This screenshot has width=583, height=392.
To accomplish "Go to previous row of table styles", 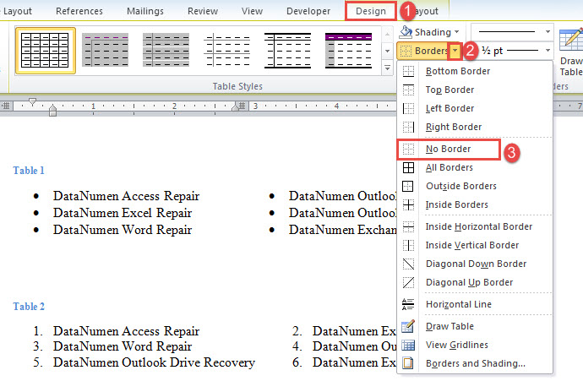I will click(388, 35).
